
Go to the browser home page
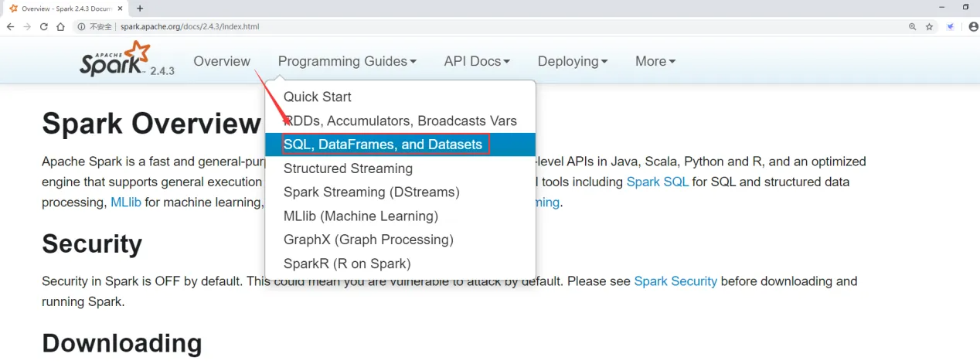[x=60, y=26]
